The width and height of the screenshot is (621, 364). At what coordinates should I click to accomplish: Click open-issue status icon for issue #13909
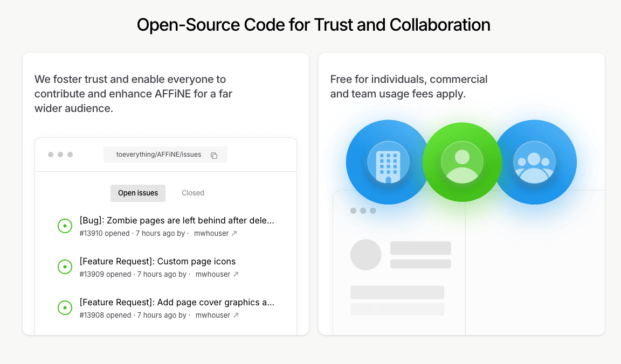(x=65, y=267)
